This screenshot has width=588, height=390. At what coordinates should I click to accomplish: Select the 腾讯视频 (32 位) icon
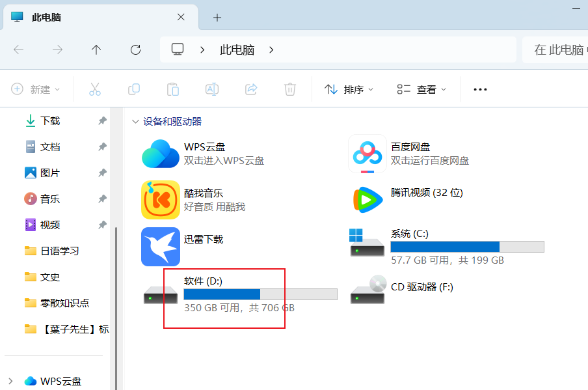(x=367, y=200)
